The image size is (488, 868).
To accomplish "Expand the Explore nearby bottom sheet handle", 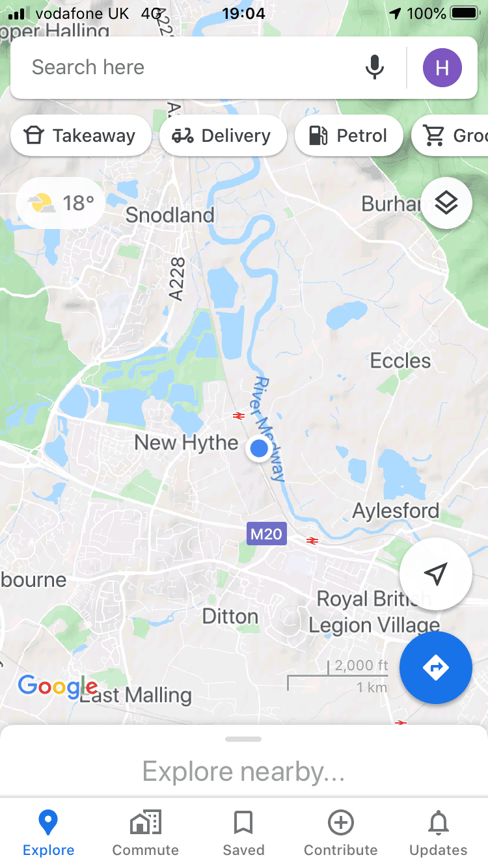I will tap(243, 739).
